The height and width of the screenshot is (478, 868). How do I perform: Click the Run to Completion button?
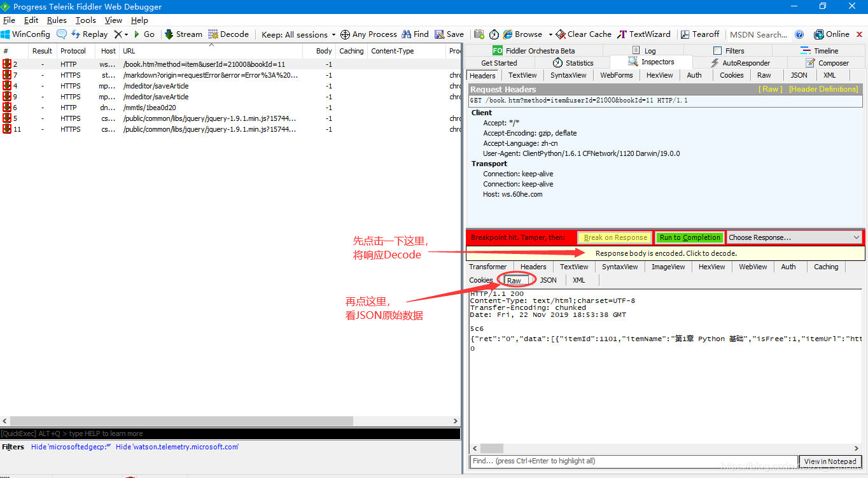point(690,237)
